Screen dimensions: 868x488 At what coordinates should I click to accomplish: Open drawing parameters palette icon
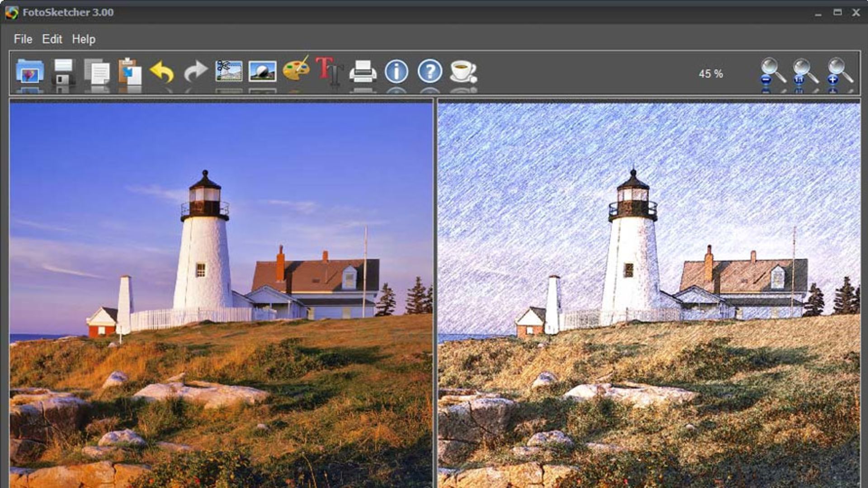coord(296,69)
